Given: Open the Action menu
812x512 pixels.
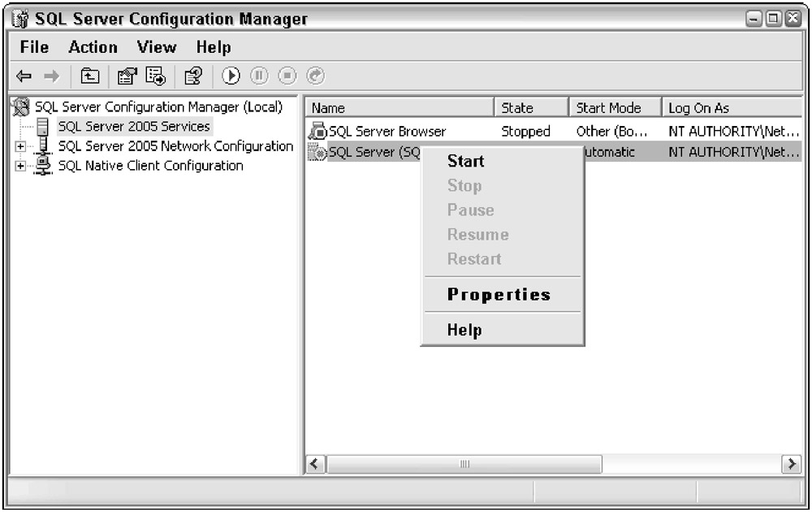Looking at the screenshot, I should pyautogui.click(x=93, y=47).
